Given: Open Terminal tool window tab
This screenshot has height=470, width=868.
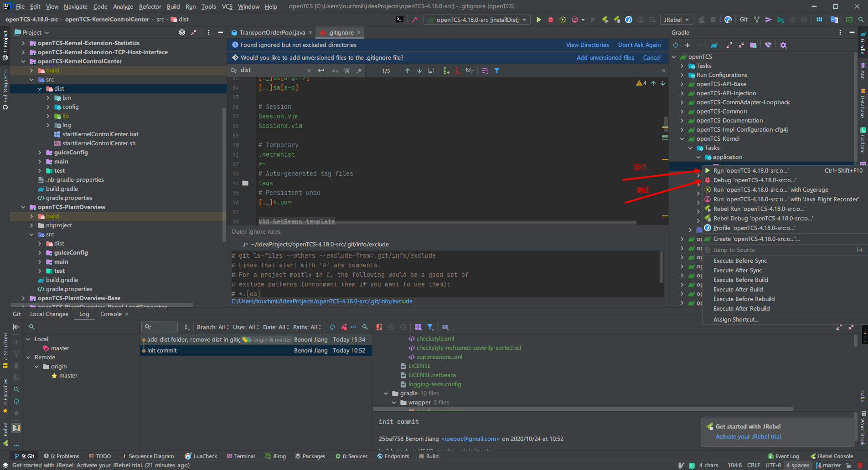Looking at the screenshot, I should tap(241, 456).
